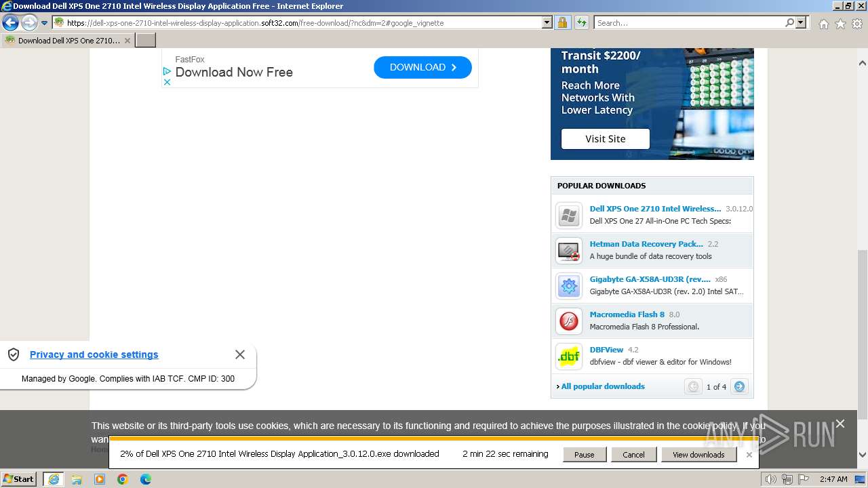This screenshot has height=488, width=868.
Task: Click the Dell XPS Windows logo thumbnail
Action: coord(569,216)
